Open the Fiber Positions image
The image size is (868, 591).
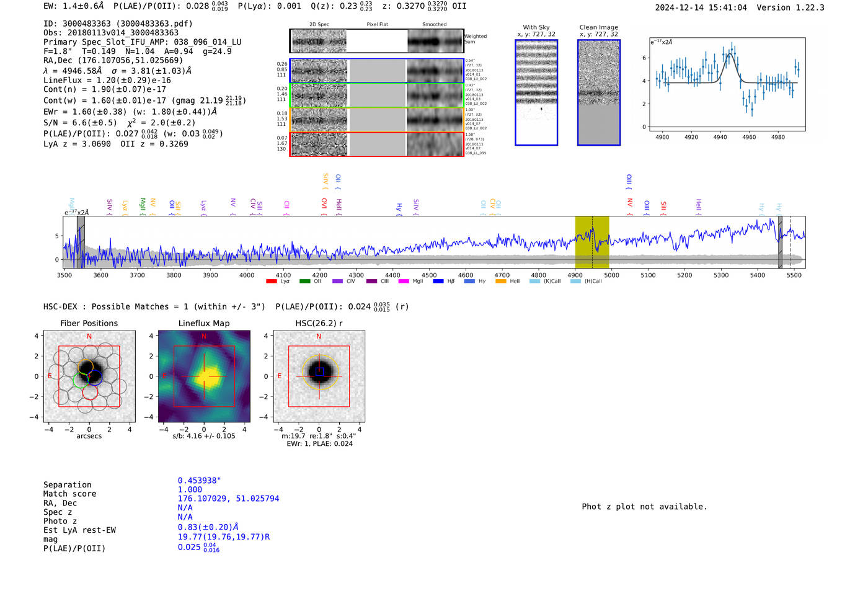point(89,376)
